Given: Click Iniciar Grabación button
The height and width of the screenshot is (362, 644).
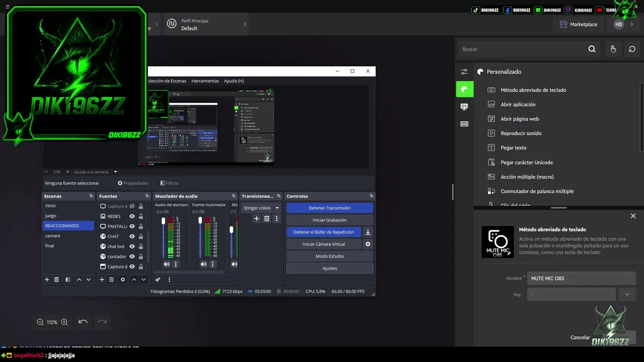Looking at the screenshot, I should (330, 220).
